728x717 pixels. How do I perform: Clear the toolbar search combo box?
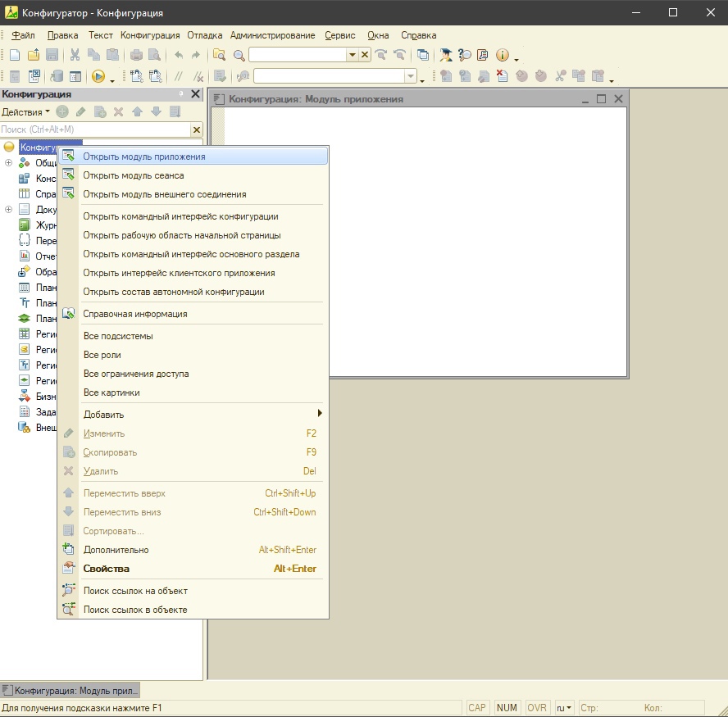click(x=365, y=55)
